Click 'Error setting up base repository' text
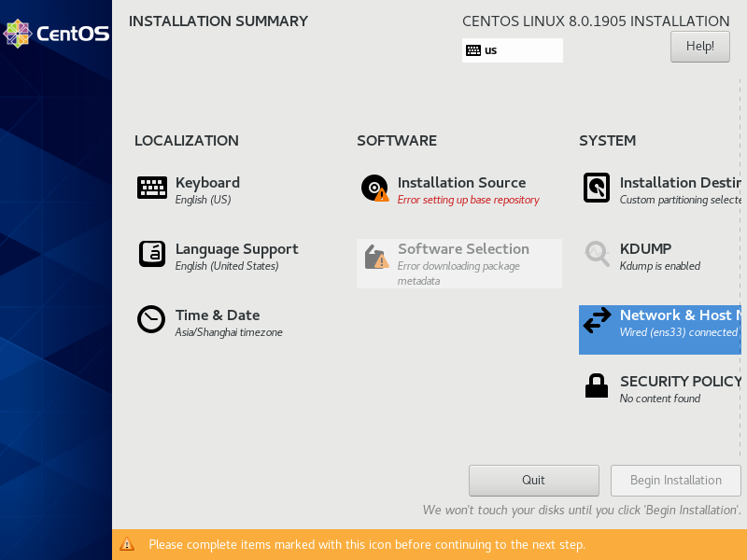The image size is (747, 560). pos(469,200)
